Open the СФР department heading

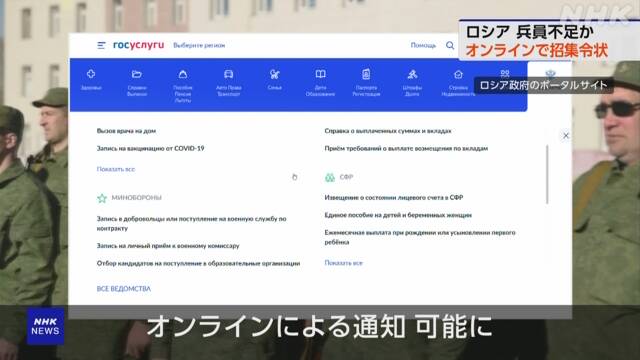pyautogui.click(x=346, y=177)
